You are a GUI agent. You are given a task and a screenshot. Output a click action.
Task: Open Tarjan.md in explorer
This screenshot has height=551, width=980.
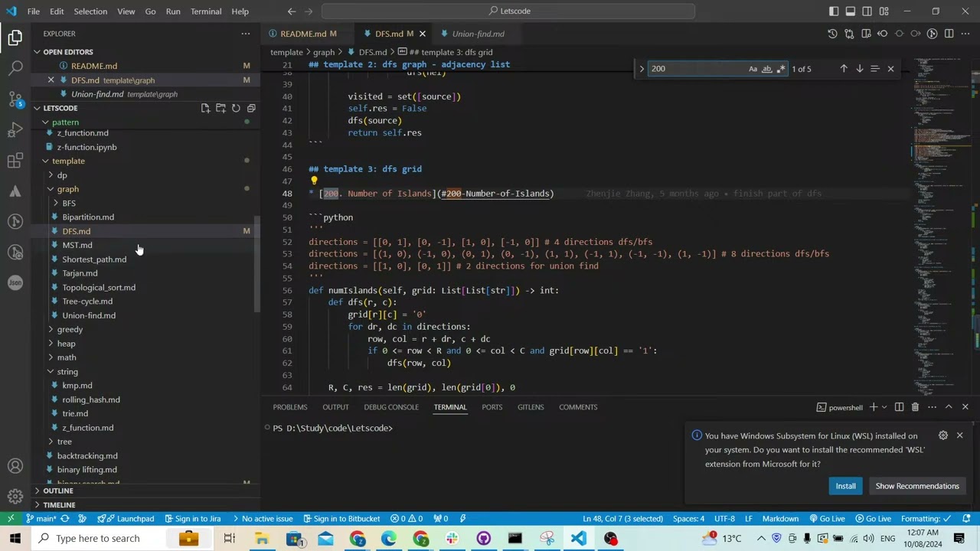click(80, 273)
